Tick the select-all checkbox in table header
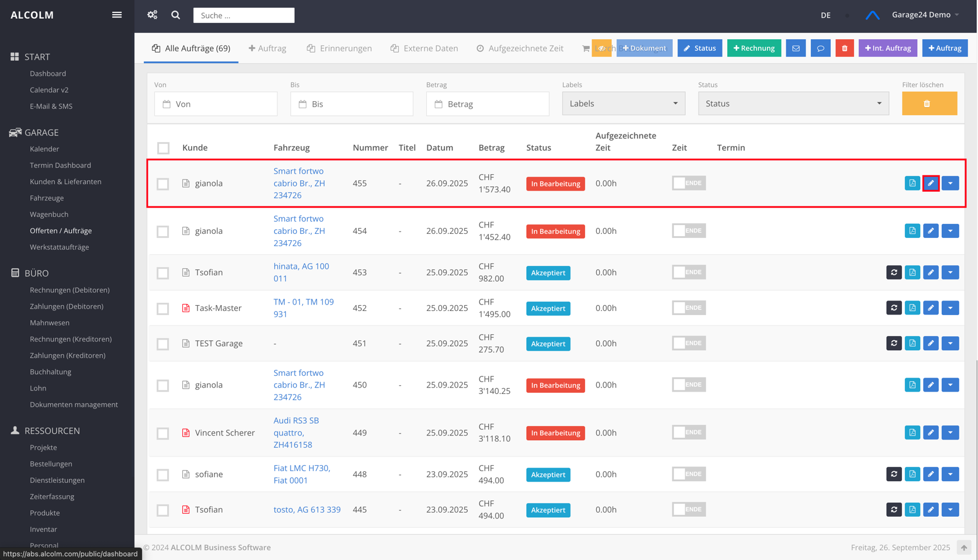 (x=164, y=148)
